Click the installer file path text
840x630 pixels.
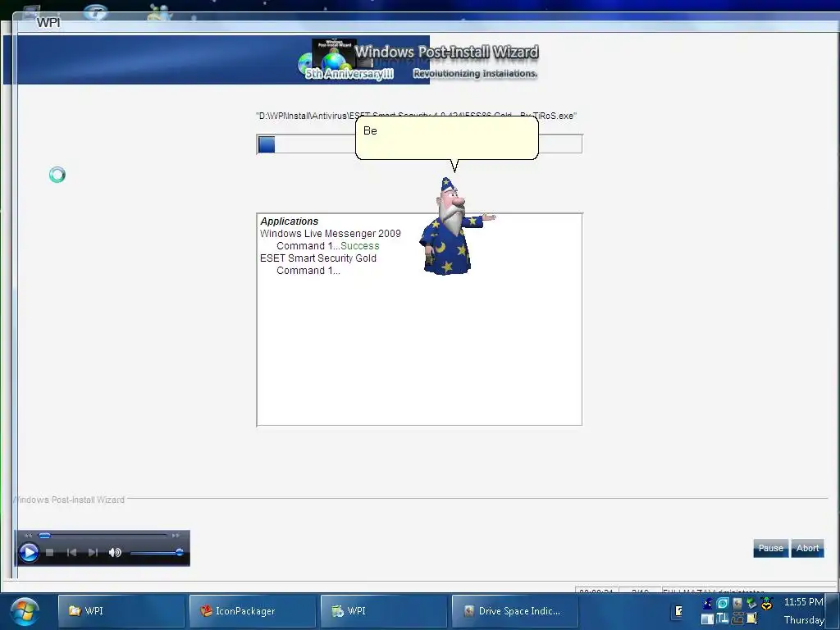click(416, 116)
